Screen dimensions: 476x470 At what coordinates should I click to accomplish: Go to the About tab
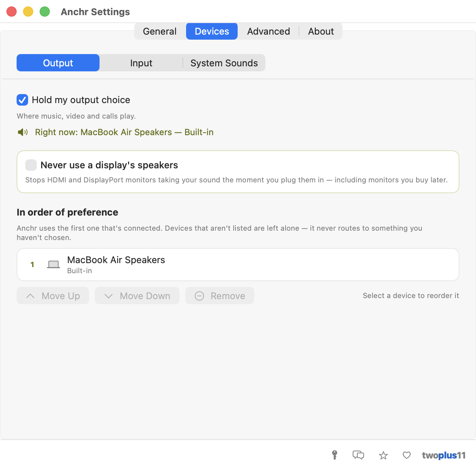[x=321, y=31]
